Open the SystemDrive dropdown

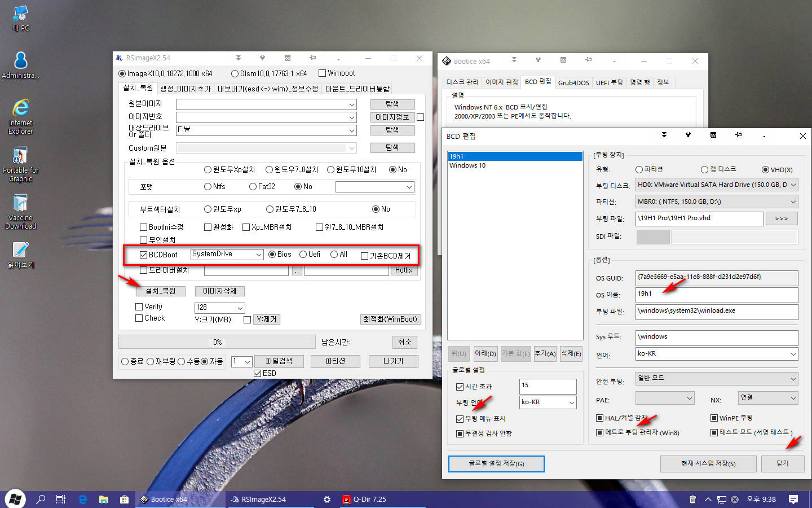pyautogui.click(x=259, y=255)
